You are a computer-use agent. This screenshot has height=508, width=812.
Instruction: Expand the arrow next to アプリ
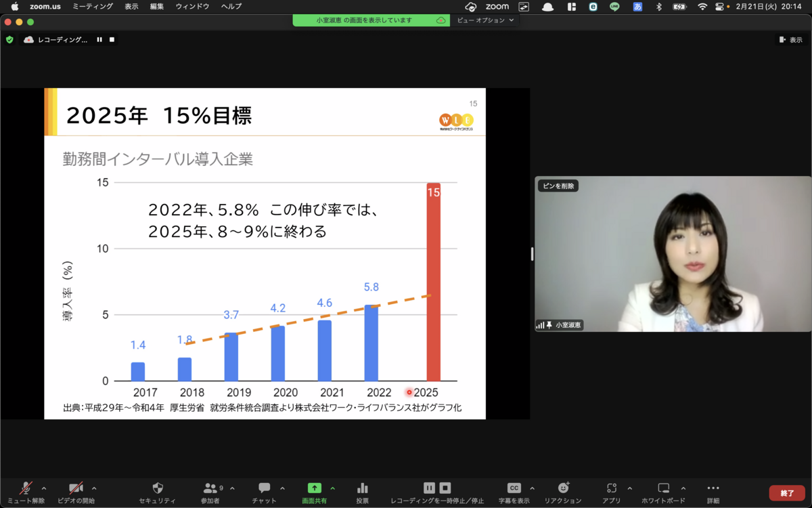pos(629,488)
